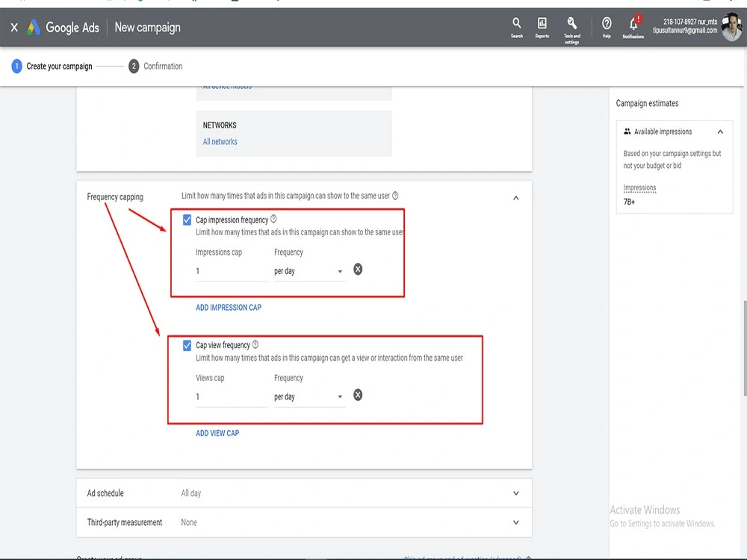Select step 1 Create your campaign

tap(52, 66)
